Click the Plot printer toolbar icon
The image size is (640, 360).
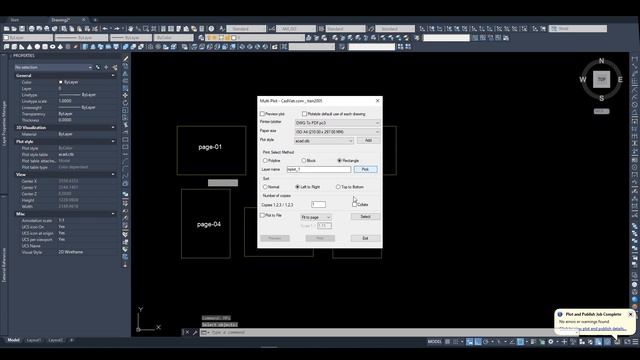point(32,29)
